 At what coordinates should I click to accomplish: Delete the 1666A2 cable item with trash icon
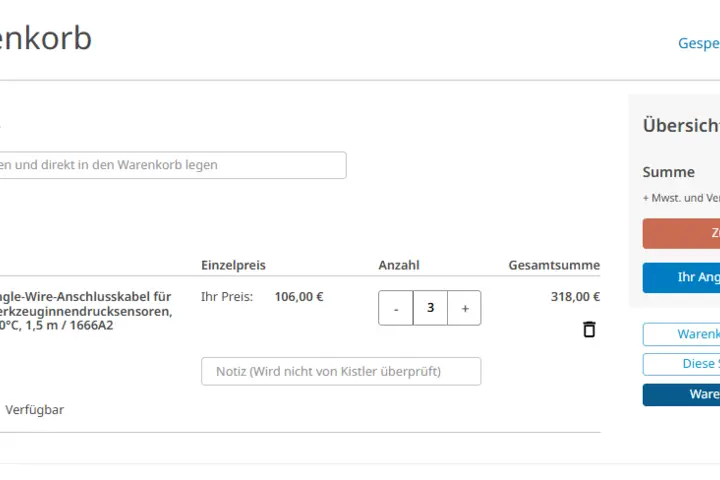tap(589, 329)
